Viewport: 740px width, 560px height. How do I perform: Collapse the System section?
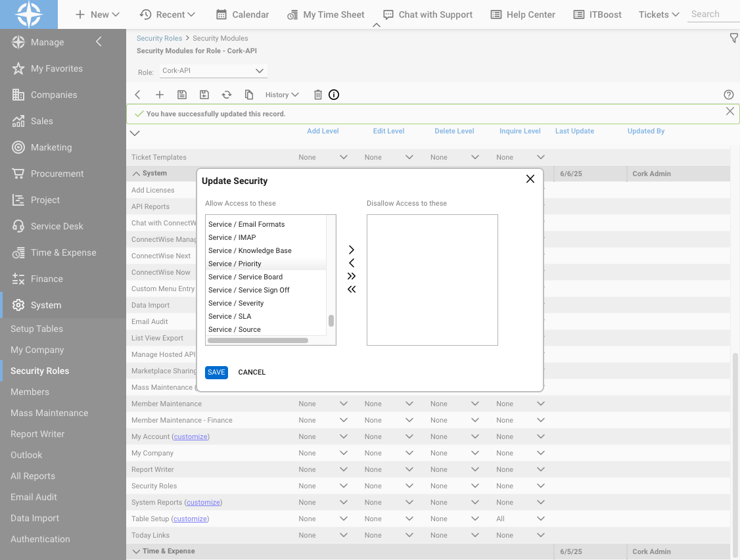pos(136,174)
